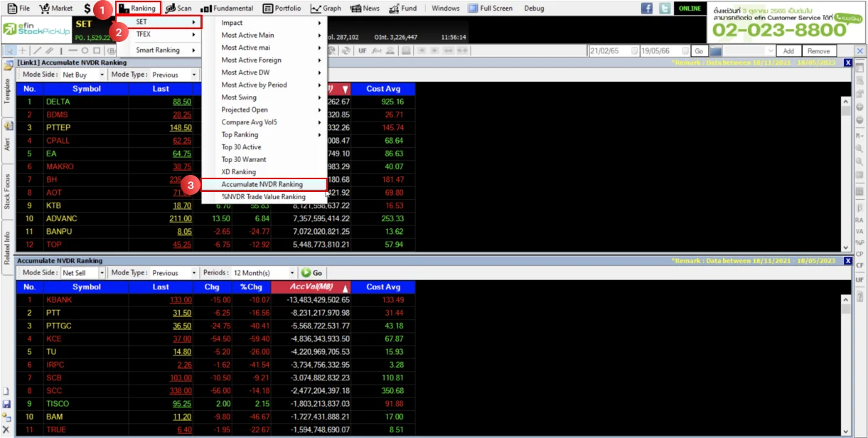Click the Remove button
The image size is (868, 438).
click(x=819, y=51)
